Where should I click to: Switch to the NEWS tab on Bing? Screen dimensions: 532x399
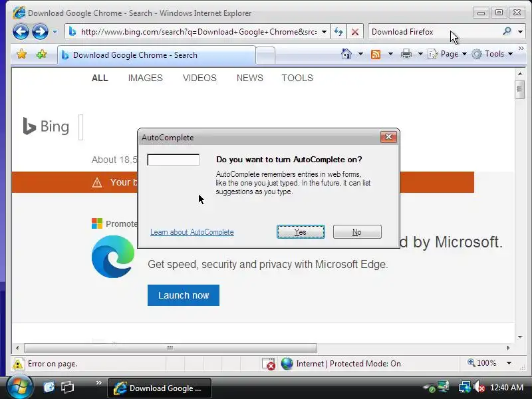pyautogui.click(x=250, y=78)
